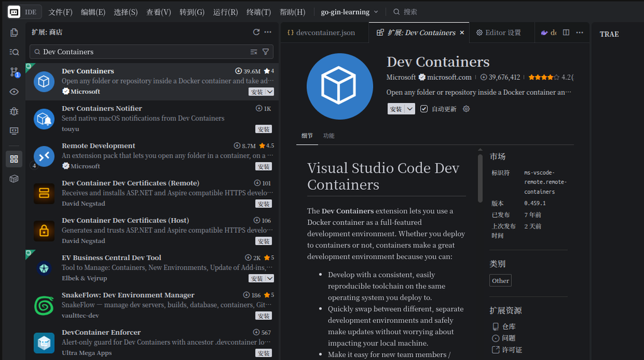Image resolution: width=644 pixels, height=360 pixels.
Task: Toggle the 自动更新 checkbox
Action: point(424,109)
